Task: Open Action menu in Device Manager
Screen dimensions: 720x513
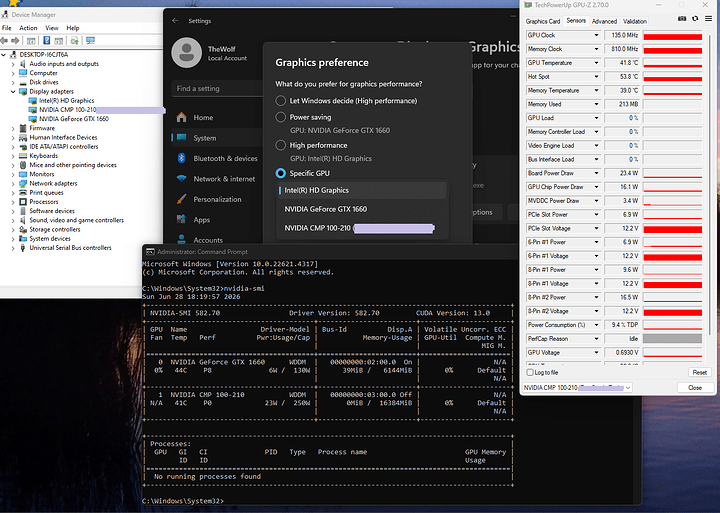Action: (28, 28)
